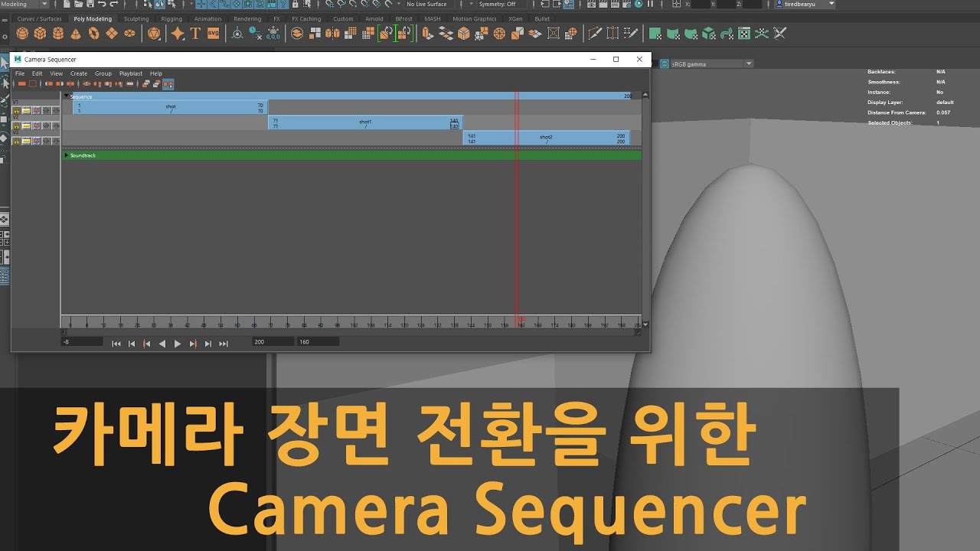The width and height of the screenshot is (980, 551).
Task: Play sequence backwards
Action: [162, 344]
